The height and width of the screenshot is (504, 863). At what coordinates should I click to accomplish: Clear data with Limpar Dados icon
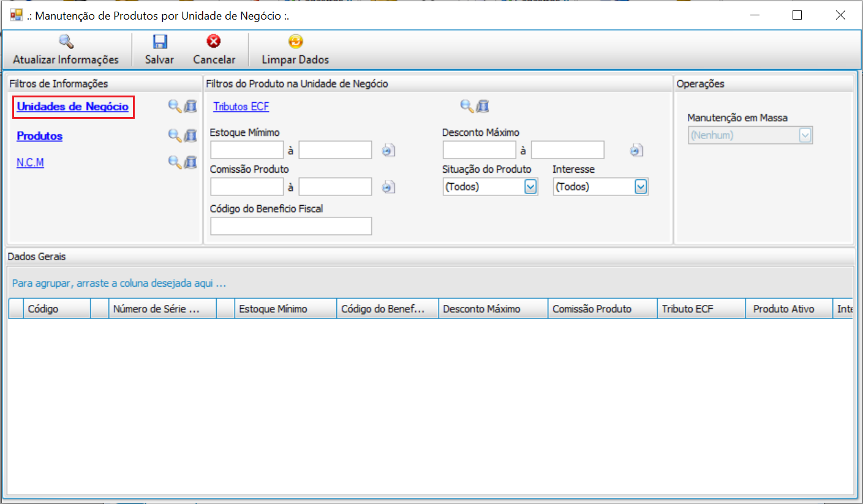tap(295, 42)
